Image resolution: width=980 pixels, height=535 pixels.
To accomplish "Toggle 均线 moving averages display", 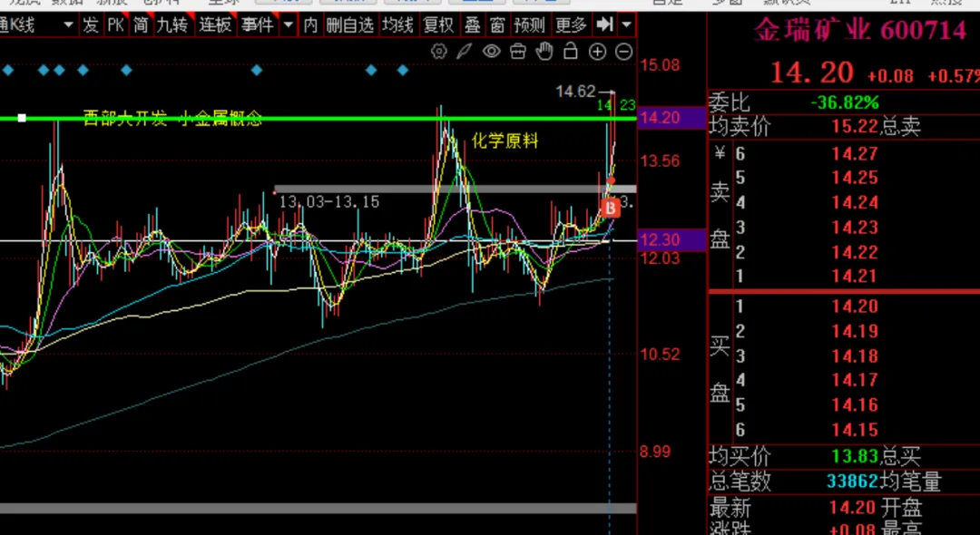I will tap(397, 24).
